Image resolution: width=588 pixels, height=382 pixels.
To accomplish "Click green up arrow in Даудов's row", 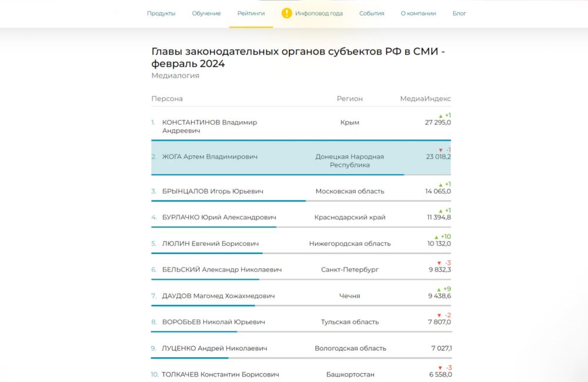I will [438, 289].
